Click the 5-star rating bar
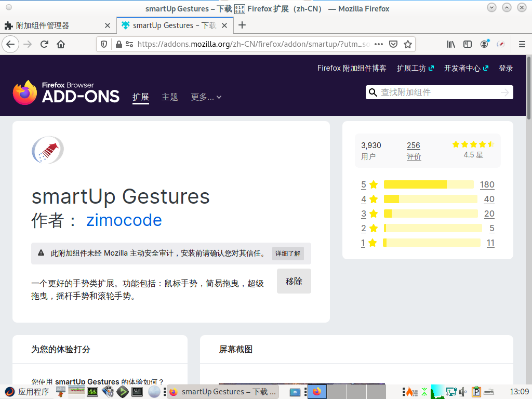The height and width of the screenshot is (399, 532). (x=429, y=184)
